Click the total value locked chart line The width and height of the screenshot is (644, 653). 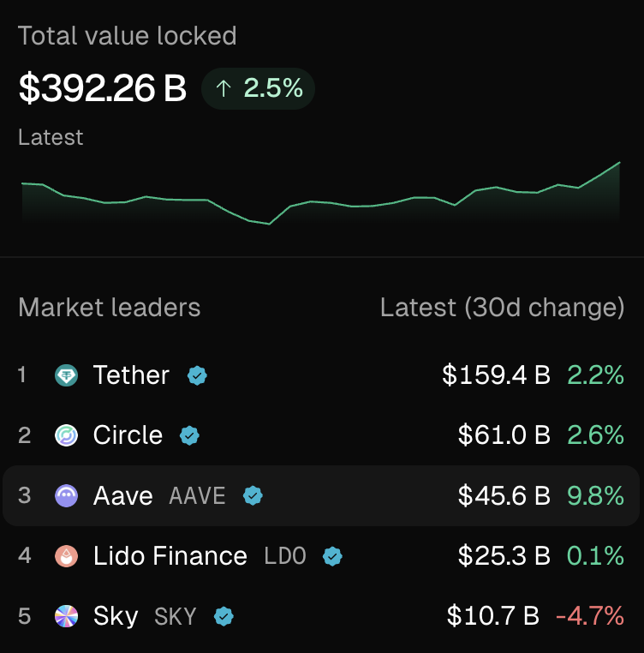click(321, 194)
